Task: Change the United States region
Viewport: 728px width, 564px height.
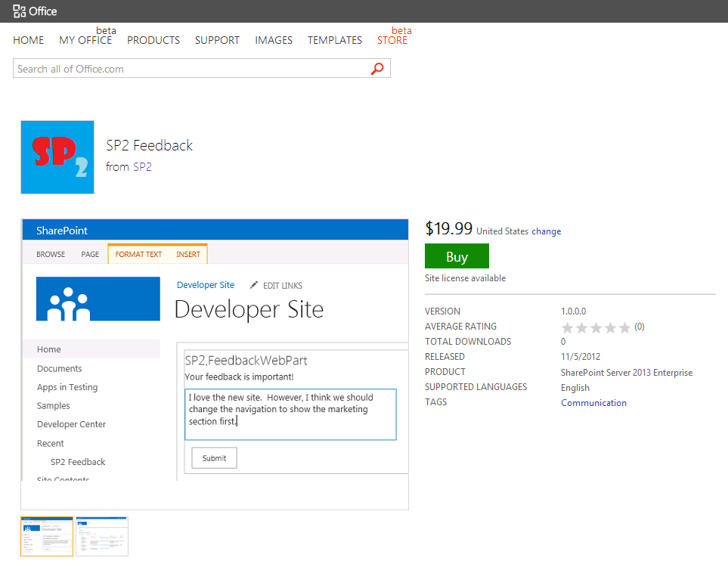Action: tap(546, 231)
